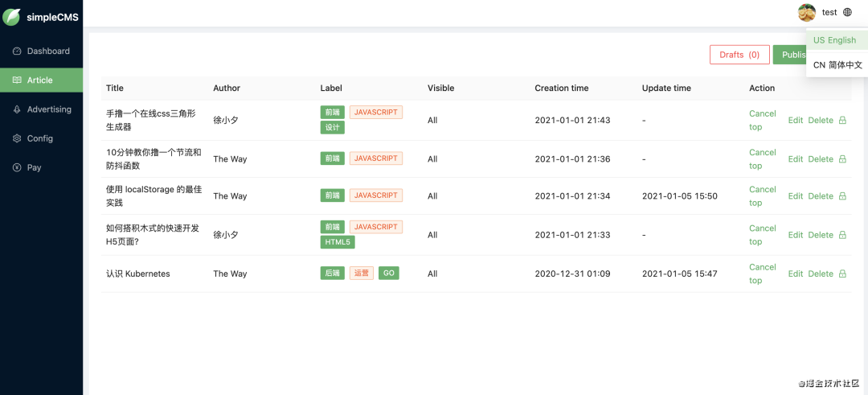Image resolution: width=868 pixels, height=395 pixels.
Task: Cancel top for css三角形生成器 article
Action: (x=763, y=120)
